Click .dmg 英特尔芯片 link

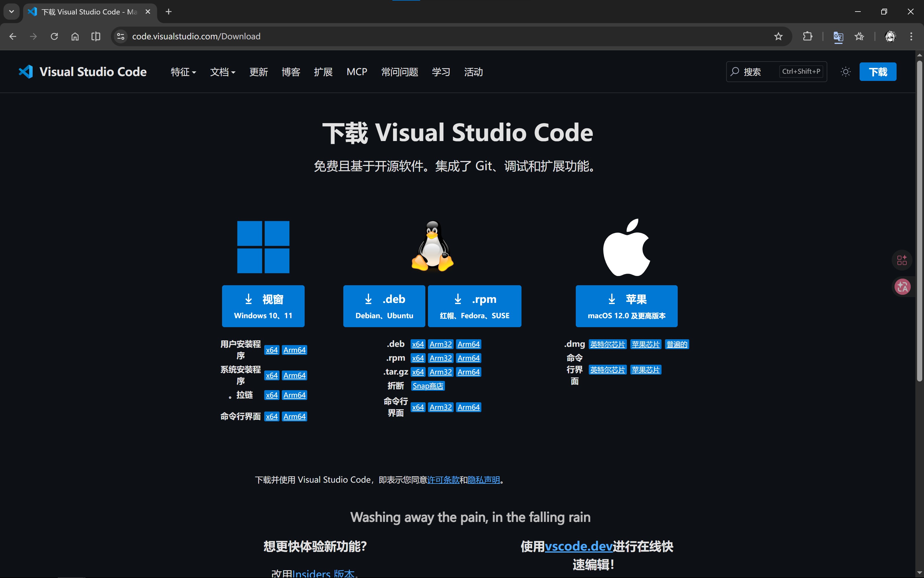click(608, 344)
